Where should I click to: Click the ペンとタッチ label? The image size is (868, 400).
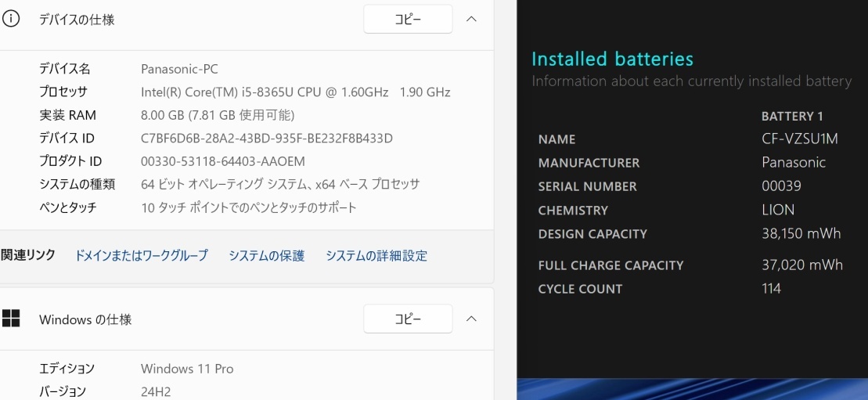(x=67, y=207)
